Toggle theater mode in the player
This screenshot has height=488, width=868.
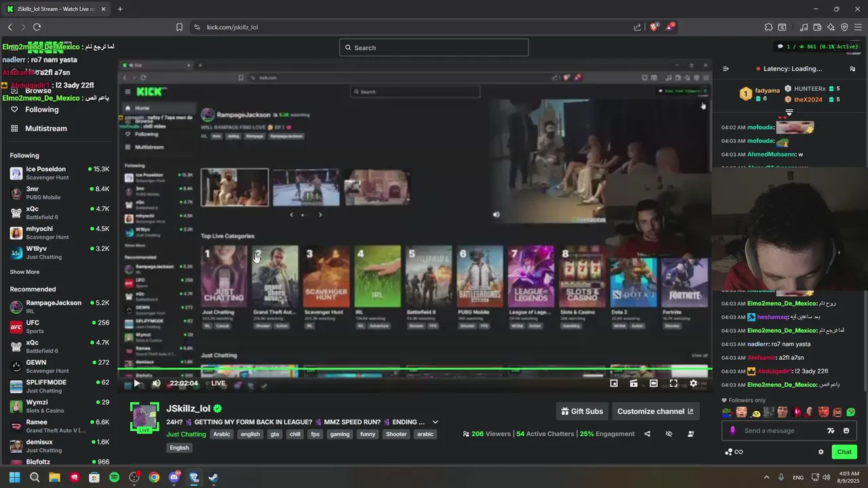coord(654,383)
